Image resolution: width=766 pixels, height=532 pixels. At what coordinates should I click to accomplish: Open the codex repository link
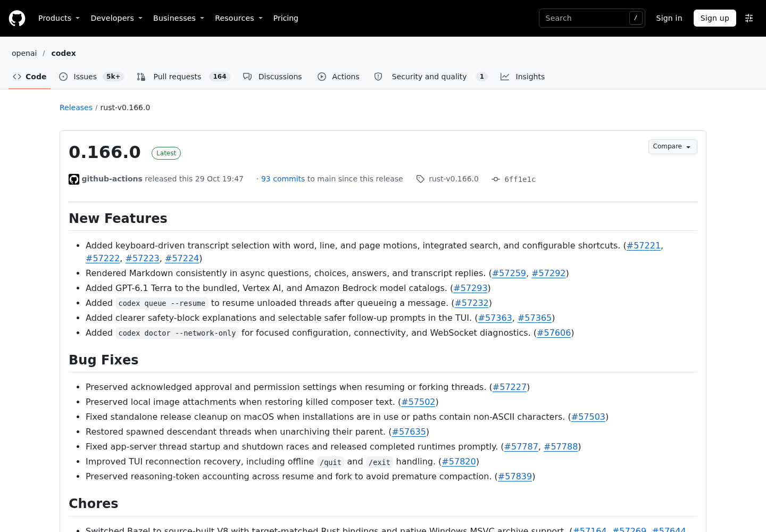[x=64, y=53]
